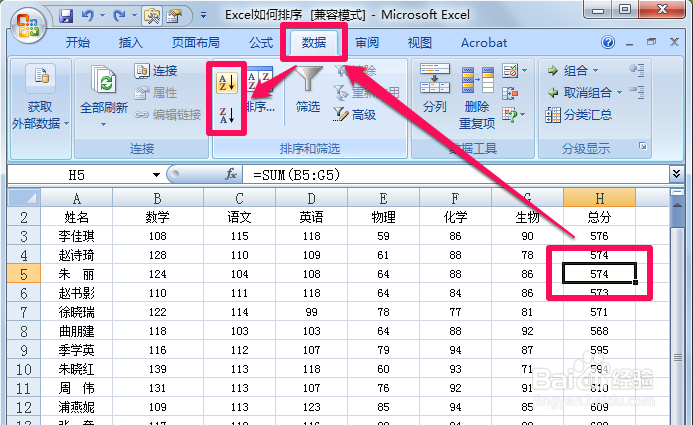The image size is (693, 425).
Task: Expand the what-if analysis dropdown arrow
Action: point(523,115)
